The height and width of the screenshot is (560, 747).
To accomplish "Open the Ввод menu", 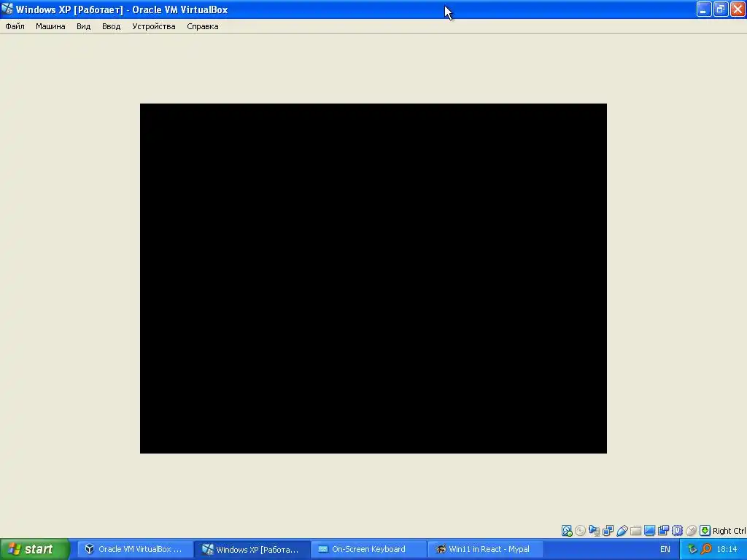I will coord(111,27).
